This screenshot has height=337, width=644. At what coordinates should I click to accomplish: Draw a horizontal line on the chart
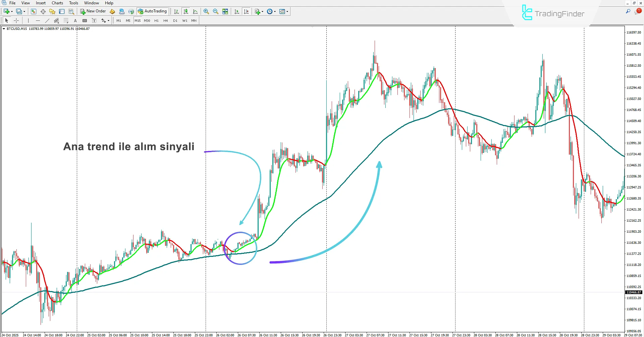[x=38, y=20]
